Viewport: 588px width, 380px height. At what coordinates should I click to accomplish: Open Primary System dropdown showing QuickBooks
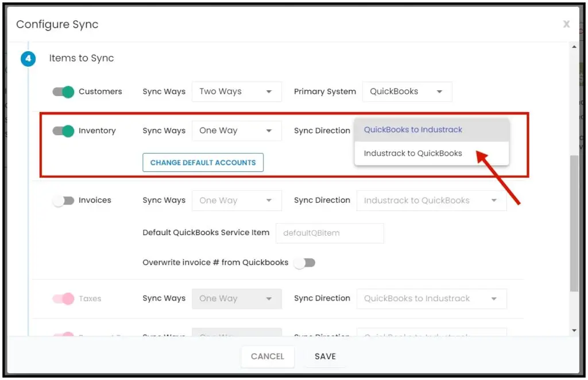point(407,91)
